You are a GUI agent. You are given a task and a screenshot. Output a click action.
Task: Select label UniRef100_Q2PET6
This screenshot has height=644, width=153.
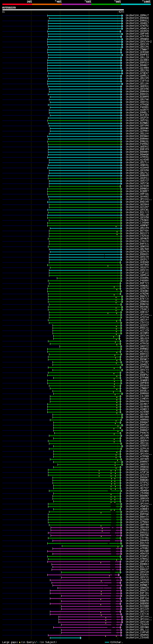[x=137, y=288]
